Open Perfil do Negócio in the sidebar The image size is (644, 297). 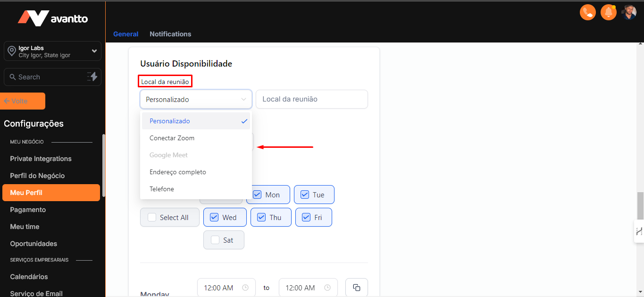37,176
